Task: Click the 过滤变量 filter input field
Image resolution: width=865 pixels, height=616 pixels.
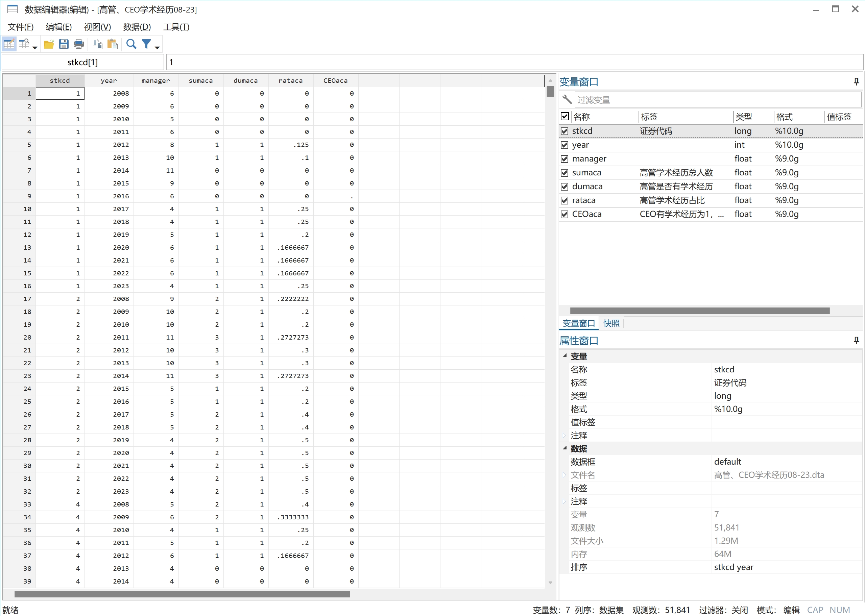Action: pos(717,100)
